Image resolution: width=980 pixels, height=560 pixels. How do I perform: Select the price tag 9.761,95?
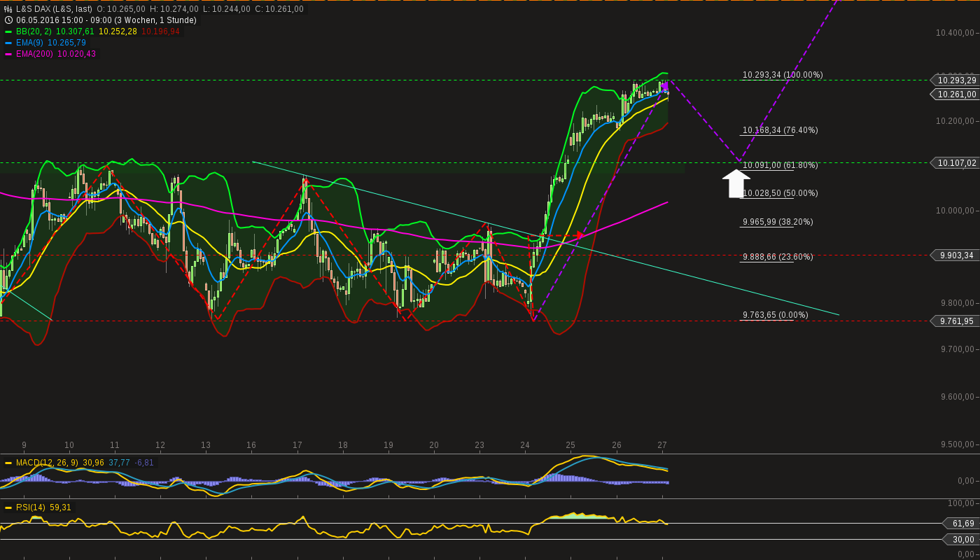pos(955,321)
